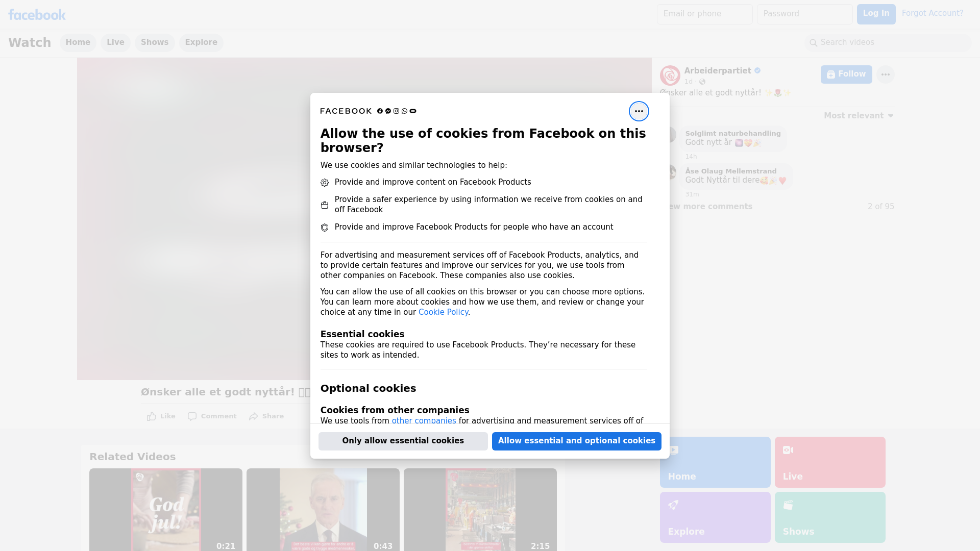Open Shows tile with clapperboard icon
The width and height of the screenshot is (980, 551).
pyautogui.click(x=830, y=517)
